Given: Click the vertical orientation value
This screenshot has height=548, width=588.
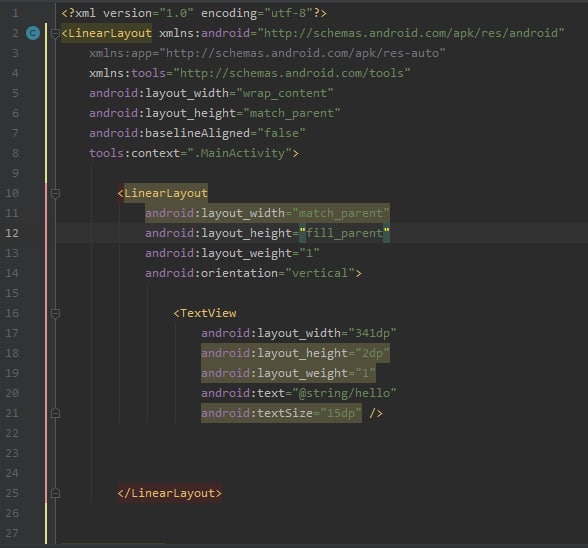Looking at the screenshot, I should pyautogui.click(x=320, y=273).
